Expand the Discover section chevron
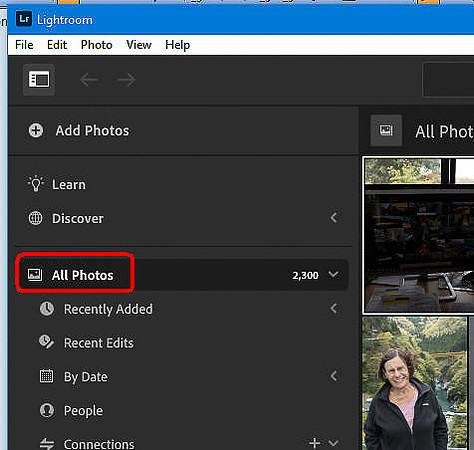 coord(334,218)
